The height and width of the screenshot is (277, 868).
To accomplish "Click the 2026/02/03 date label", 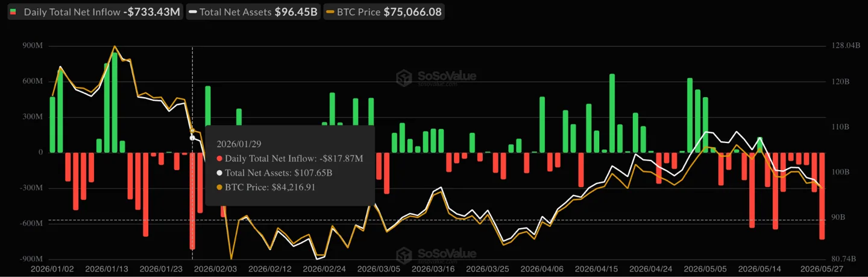I will (216, 269).
